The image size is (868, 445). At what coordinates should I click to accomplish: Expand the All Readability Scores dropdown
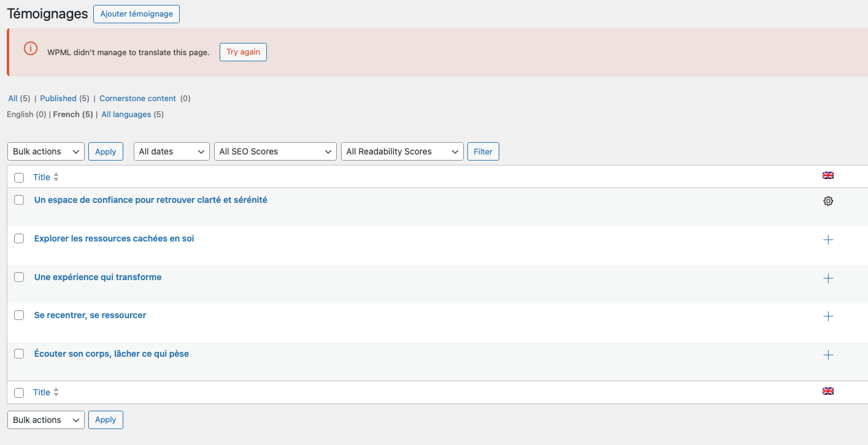(402, 151)
